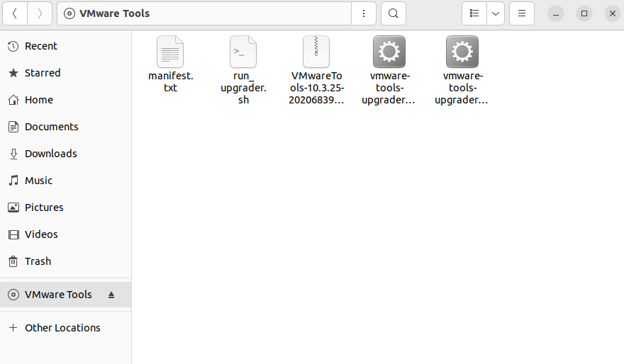
Task: Open Videos folder in sidebar
Action: coord(66,234)
